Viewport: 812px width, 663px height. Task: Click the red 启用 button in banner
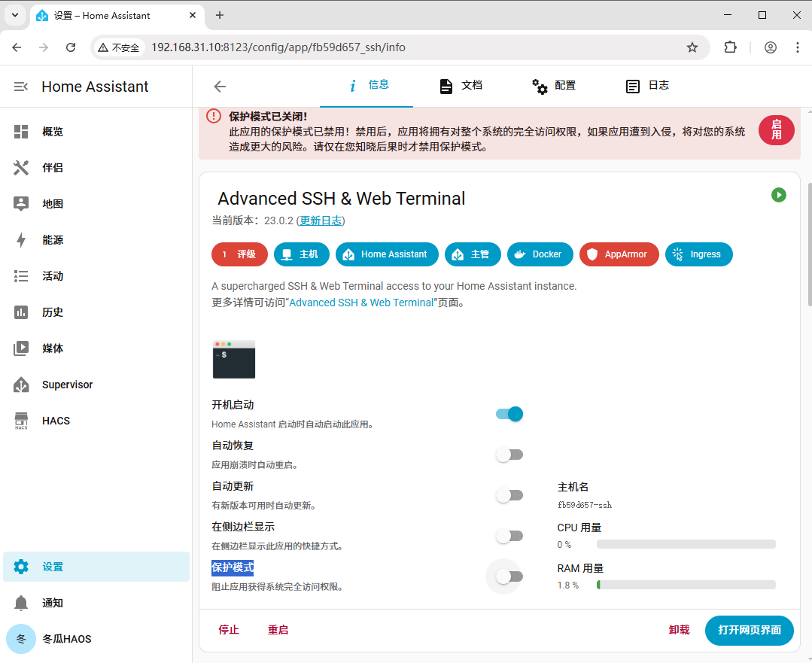pyautogui.click(x=777, y=130)
